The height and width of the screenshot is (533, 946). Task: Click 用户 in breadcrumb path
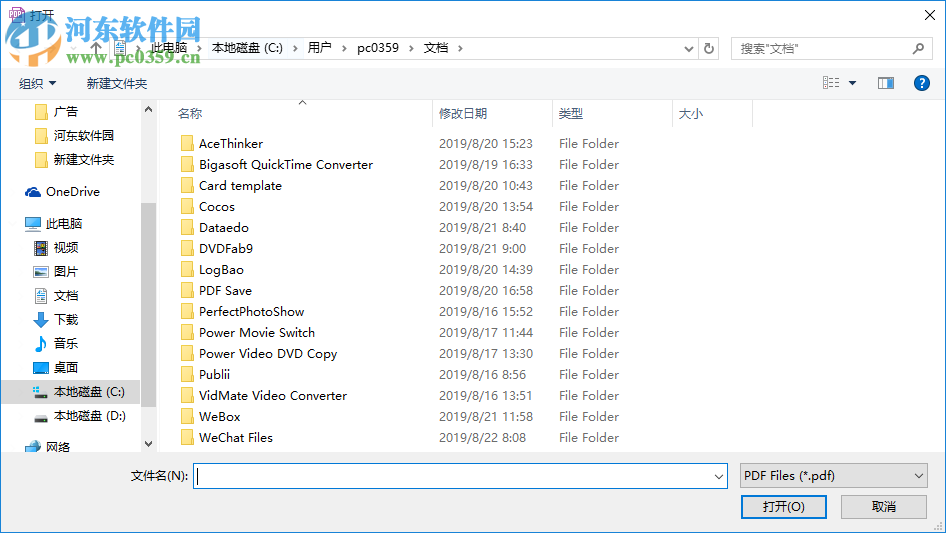tap(320, 48)
